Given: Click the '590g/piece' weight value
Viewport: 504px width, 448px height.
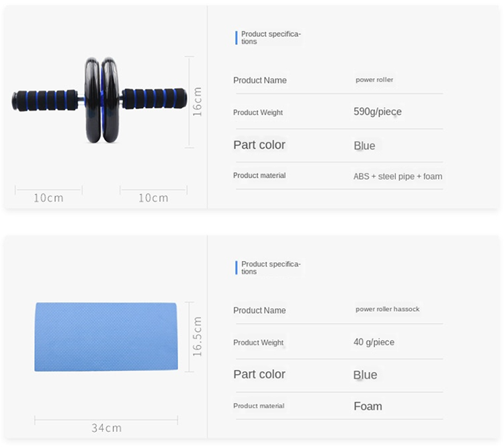Looking at the screenshot, I should point(378,112).
